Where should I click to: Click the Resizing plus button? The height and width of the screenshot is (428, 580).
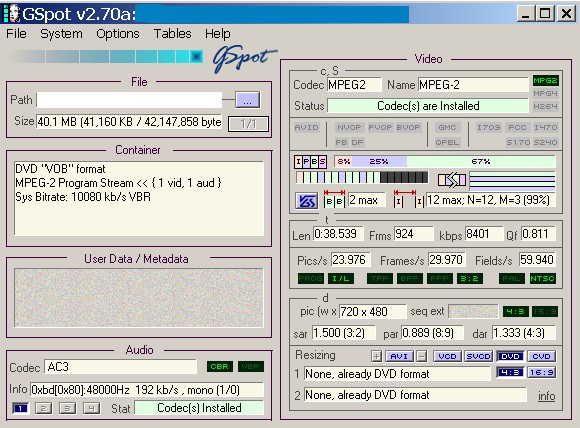(x=377, y=356)
